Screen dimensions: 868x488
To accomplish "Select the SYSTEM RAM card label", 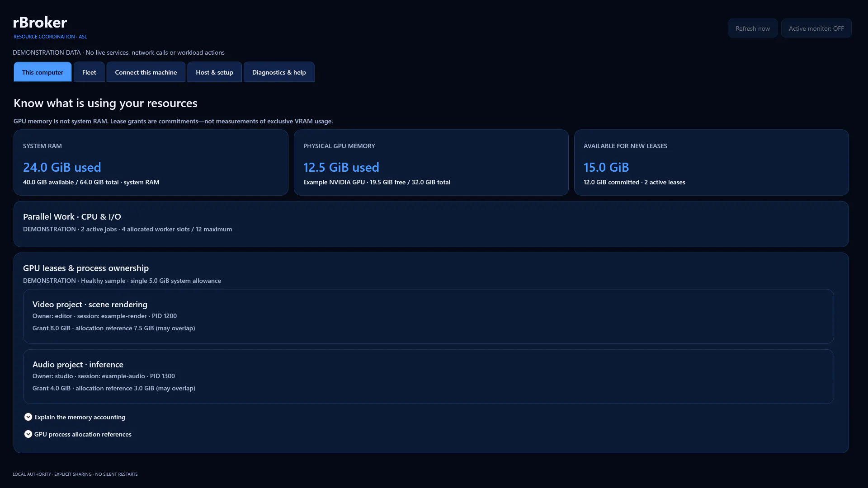I will click(x=42, y=146).
